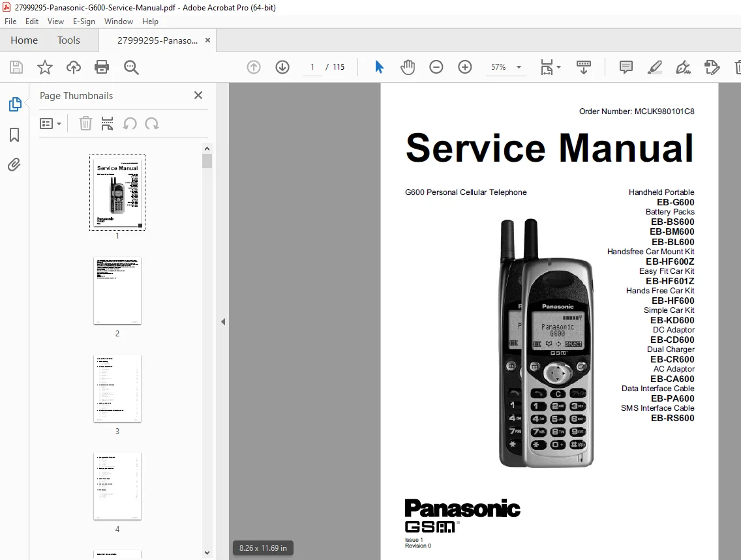Click the 8.26 x 11.69 in size label
This screenshot has width=741, height=560.
pos(263,548)
